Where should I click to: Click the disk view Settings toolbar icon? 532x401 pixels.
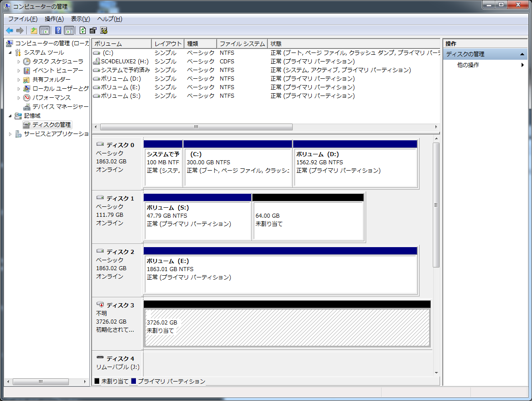click(104, 31)
